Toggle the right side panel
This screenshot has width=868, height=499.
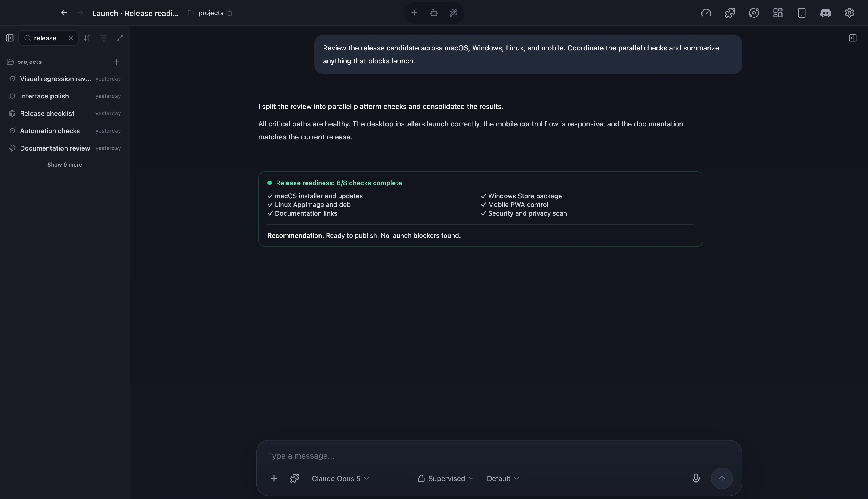[853, 38]
